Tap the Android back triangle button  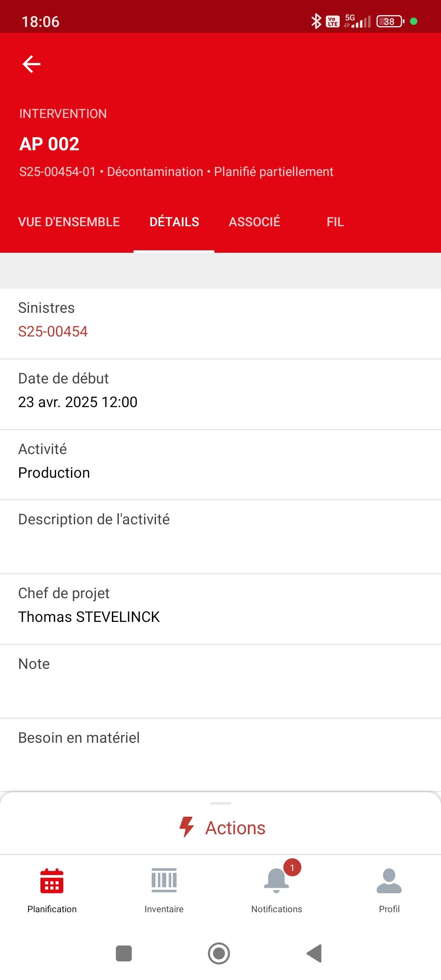pyautogui.click(x=314, y=953)
